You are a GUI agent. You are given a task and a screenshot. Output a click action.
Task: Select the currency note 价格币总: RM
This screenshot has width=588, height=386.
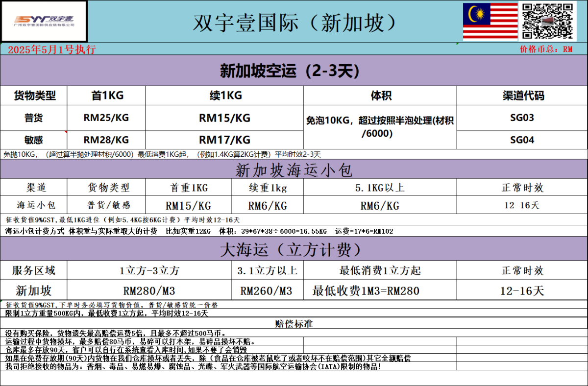tap(546, 49)
